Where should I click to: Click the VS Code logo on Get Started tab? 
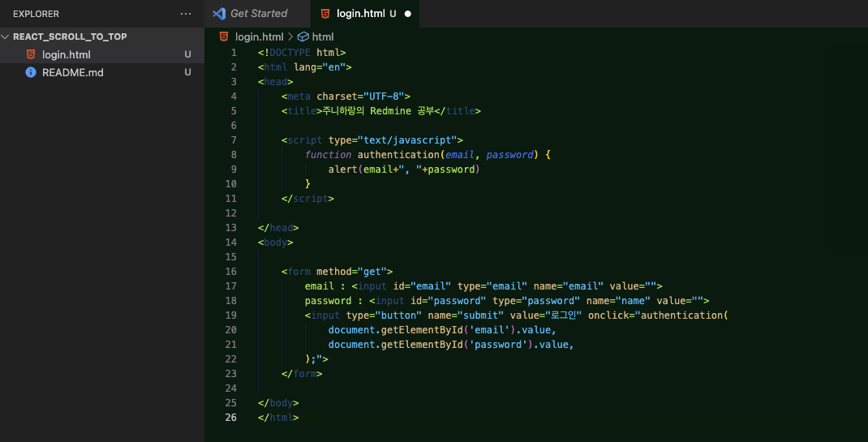click(x=219, y=14)
